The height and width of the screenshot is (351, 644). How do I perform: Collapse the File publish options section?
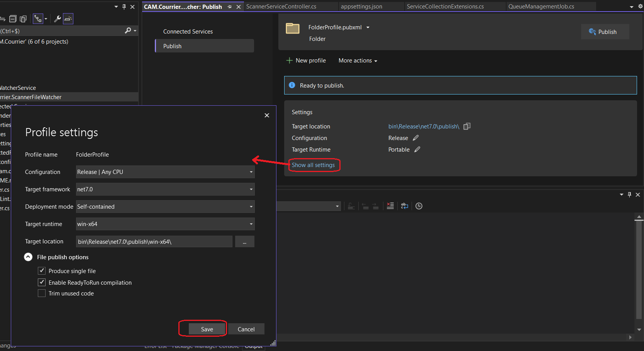(x=28, y=257)
